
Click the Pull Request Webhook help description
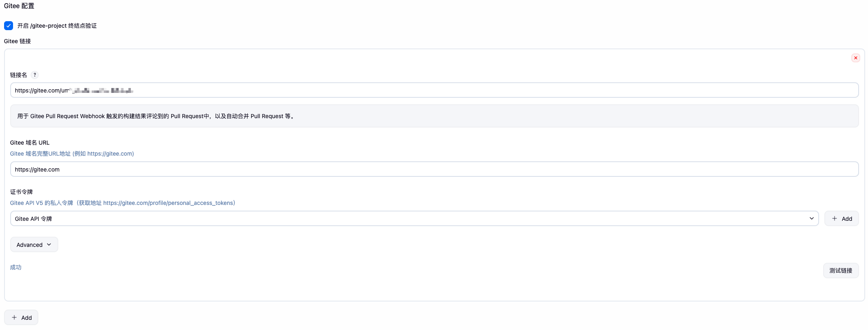(x=156, y=116)
